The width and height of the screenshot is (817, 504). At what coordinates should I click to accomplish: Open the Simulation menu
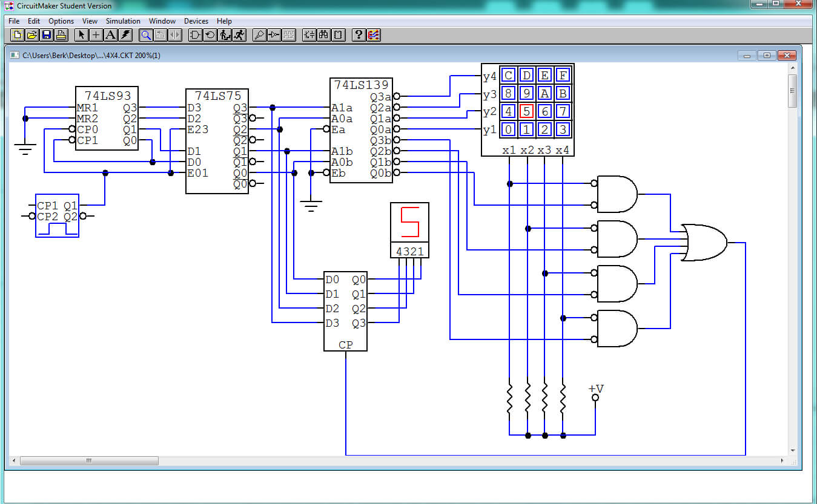[x=123, y=21]
